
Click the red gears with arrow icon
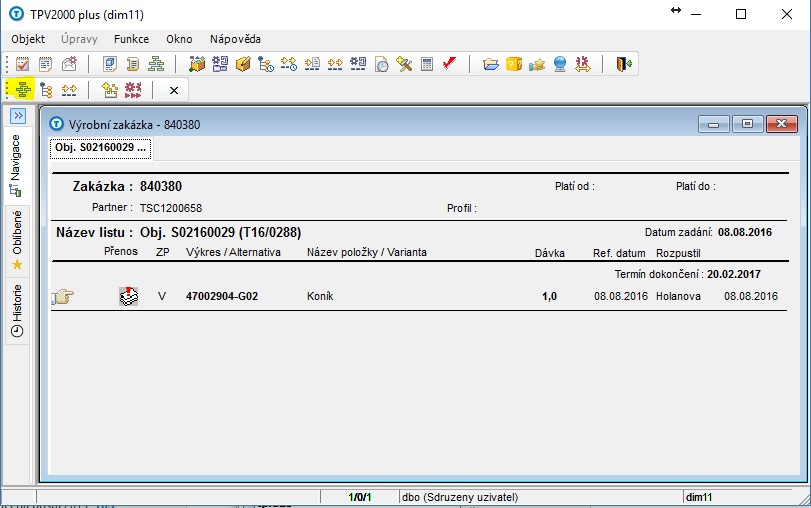[583, 64]
